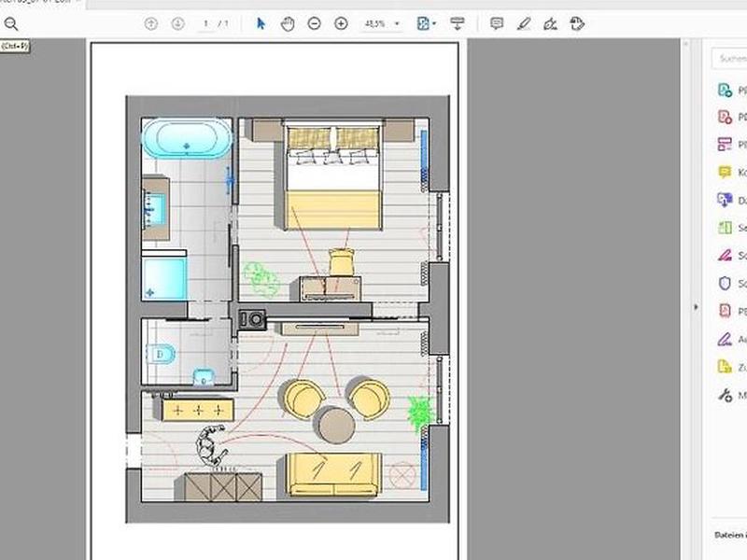This screenshot has height=560, width=747.
Task: Click the scrolling mode toolbar icon
Action: tap(457, 23)
